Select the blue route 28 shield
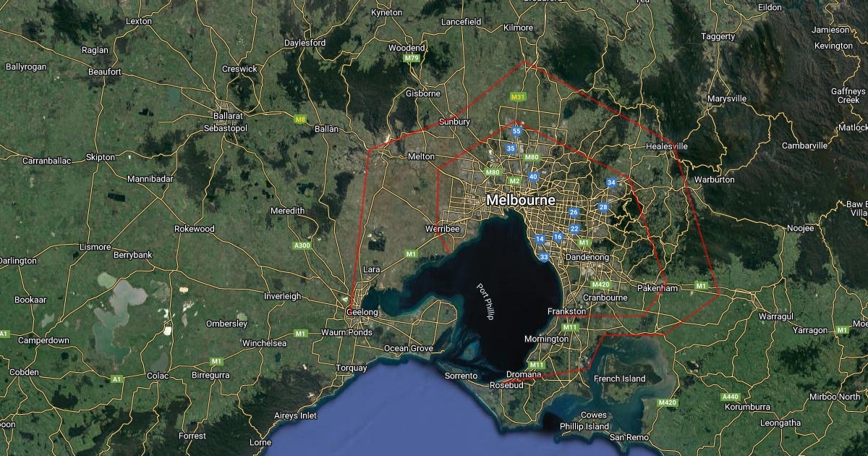Viewport: 868px width, 456px height. coord(603,208)
